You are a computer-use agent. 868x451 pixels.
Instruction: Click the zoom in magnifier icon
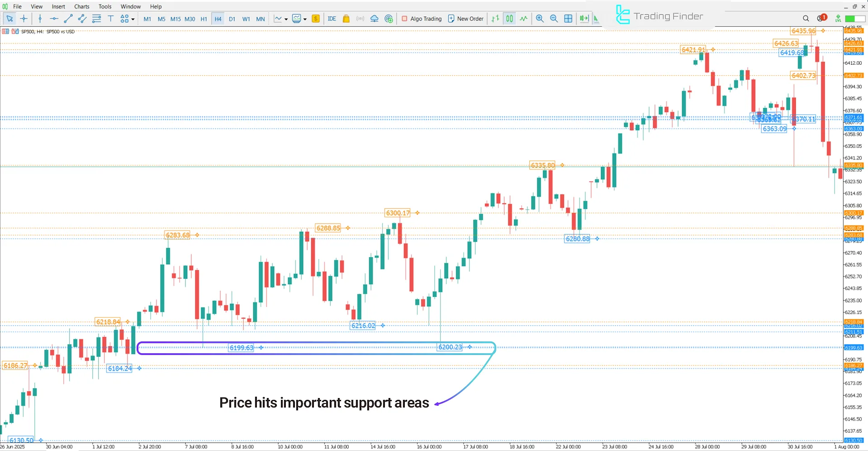[540, 19]
